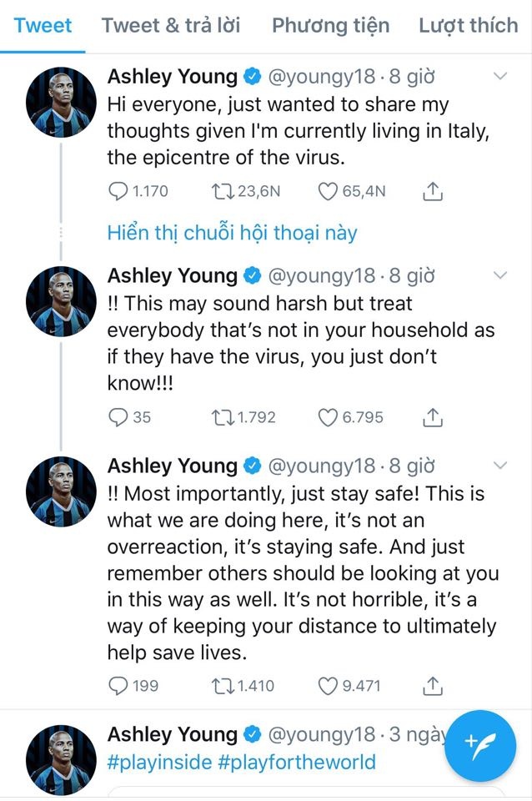Switch to the 'Phương tiện' tab
Image resolution: width=532 pixels, height=801 pixels.
(329, 26)
